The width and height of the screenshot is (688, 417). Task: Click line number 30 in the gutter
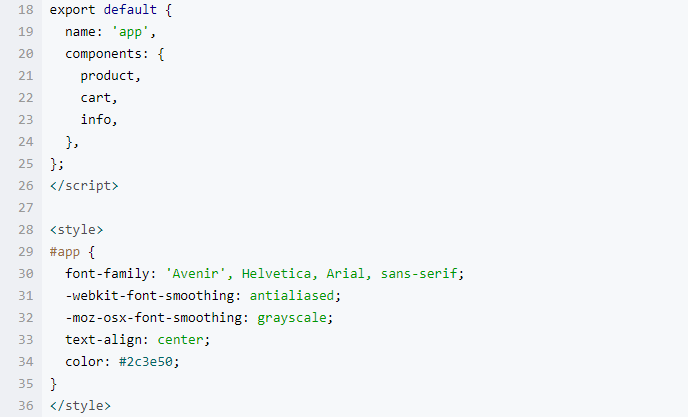26,273
